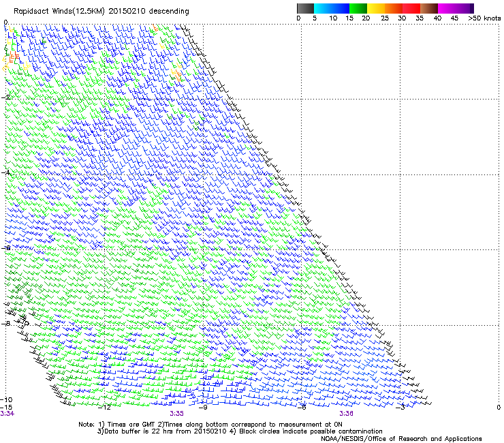Click the longitude label -15 at bottom left
Image resolution: width=504 pixels, height=443 pixels.
click(6, 408)
